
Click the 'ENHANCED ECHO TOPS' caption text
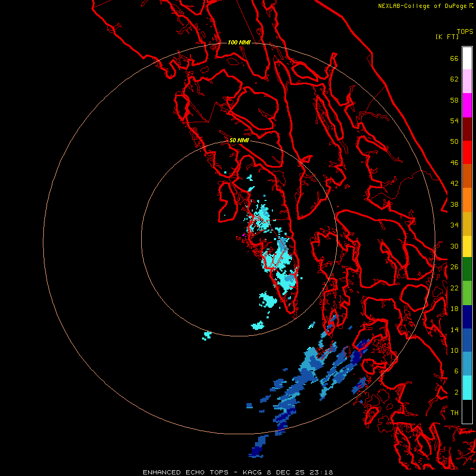tap(186, 472)
